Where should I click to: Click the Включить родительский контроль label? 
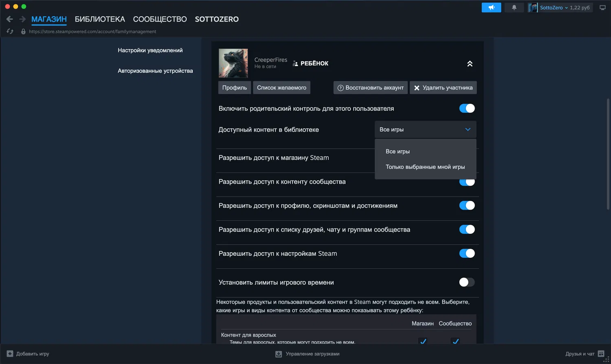click(x=306, y=108)
